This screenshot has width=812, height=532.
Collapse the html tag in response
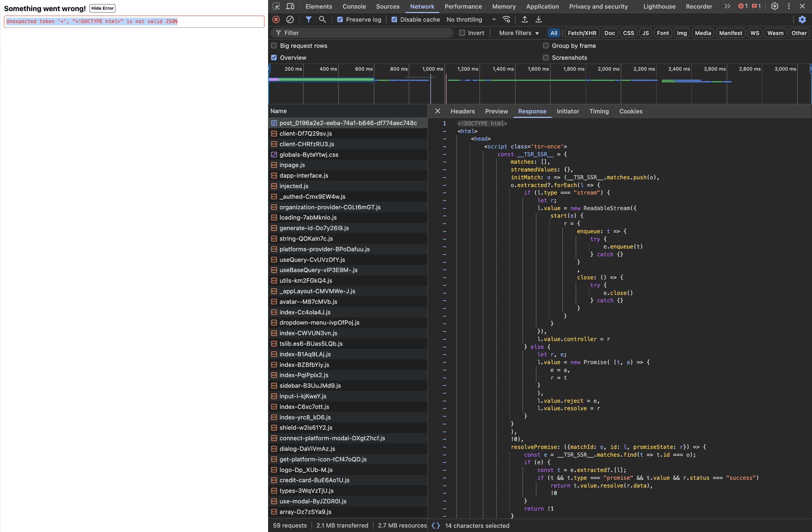coord(445,131)
